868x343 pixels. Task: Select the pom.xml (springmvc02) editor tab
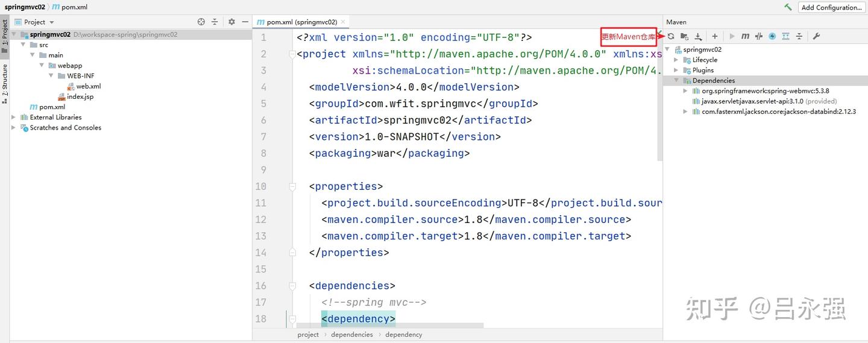pyautogui.click(x=301, y=22)
